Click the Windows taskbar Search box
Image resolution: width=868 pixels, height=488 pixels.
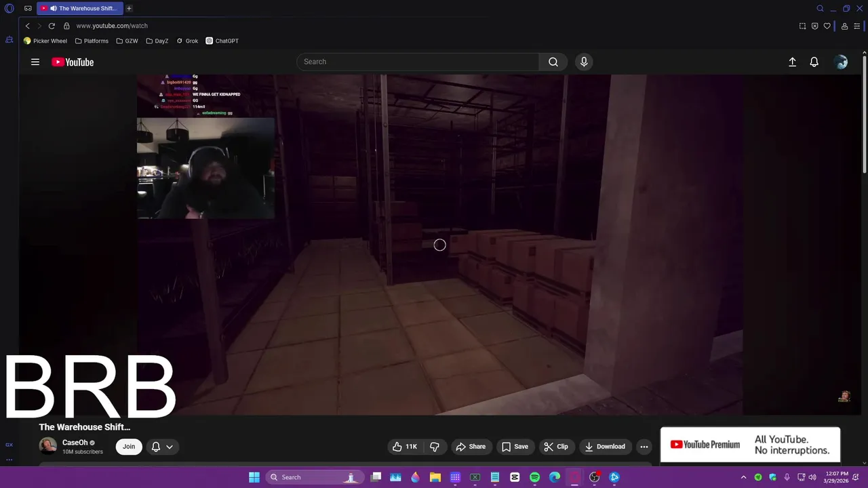click(x=314, y=477)
